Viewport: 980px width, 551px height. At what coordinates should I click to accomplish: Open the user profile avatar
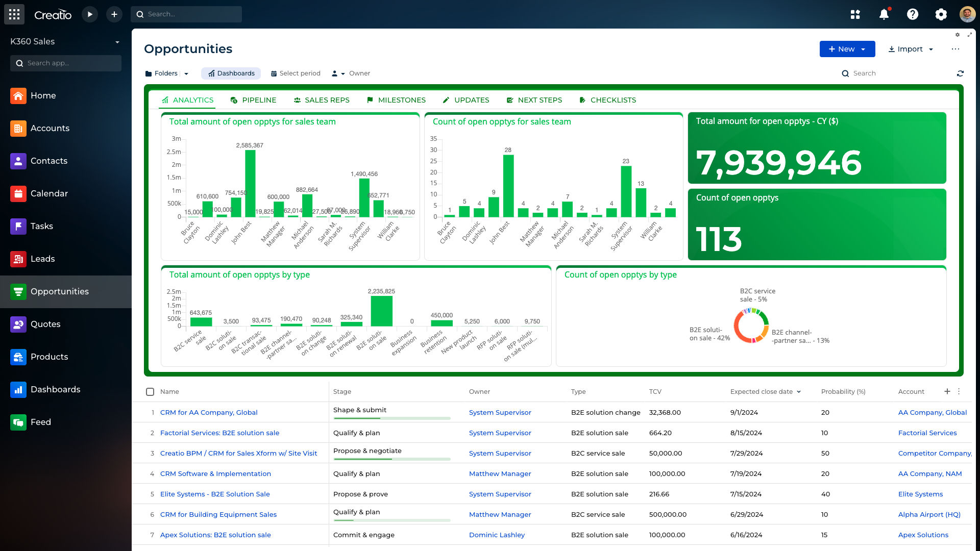tap(967, 14)
